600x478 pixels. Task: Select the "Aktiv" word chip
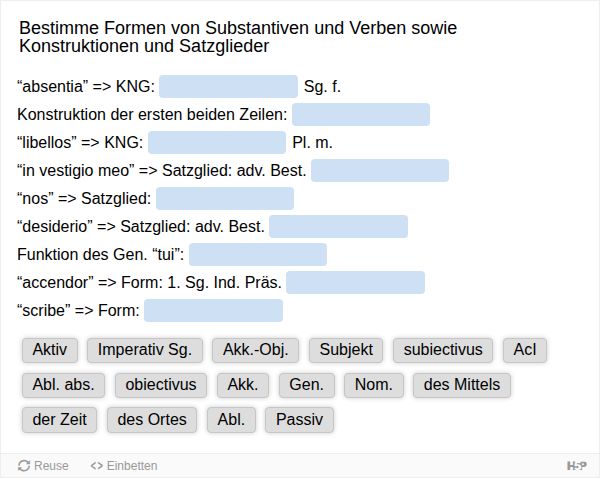[x=50, y=350]
